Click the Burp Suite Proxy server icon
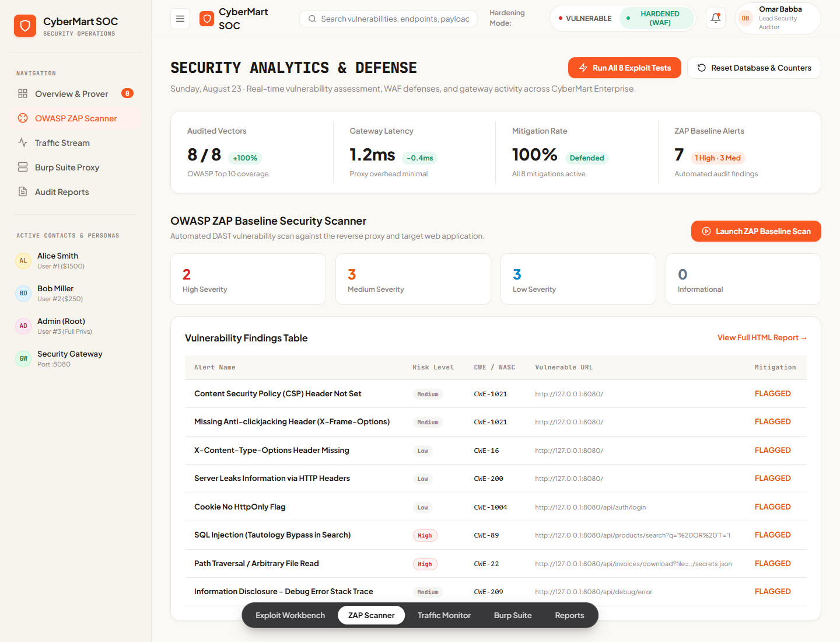Image resolution: width=840 pixels, height=642 pixels. (23, 167)
